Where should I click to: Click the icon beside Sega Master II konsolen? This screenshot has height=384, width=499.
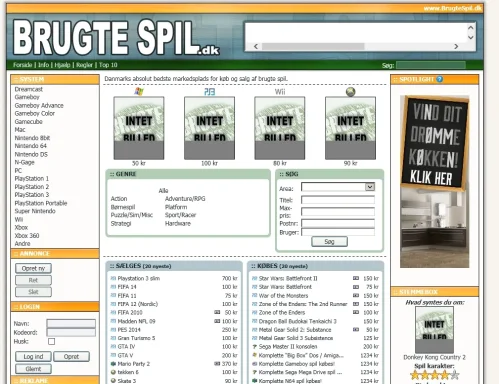click(x=255, y=347)
